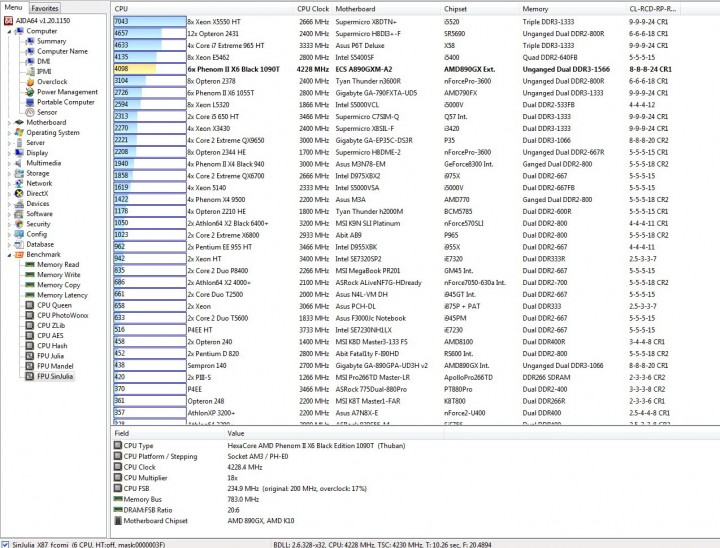Select the Devices tree item
Screen dimensions: 720x548
38,203
